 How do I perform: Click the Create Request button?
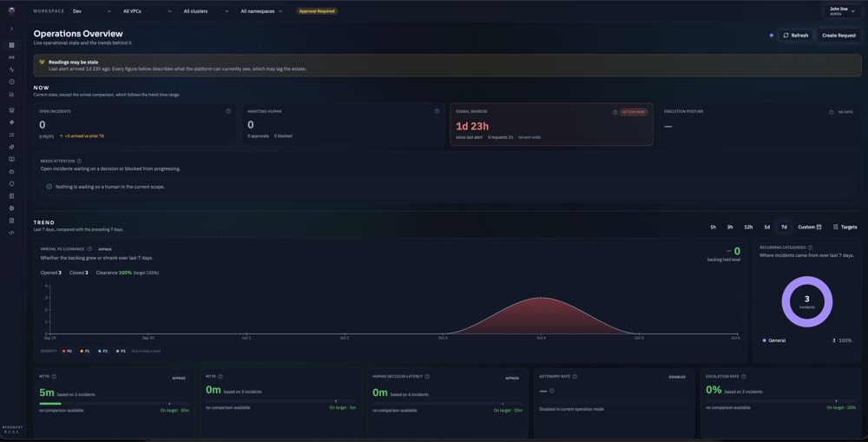[x=838, y=36]
